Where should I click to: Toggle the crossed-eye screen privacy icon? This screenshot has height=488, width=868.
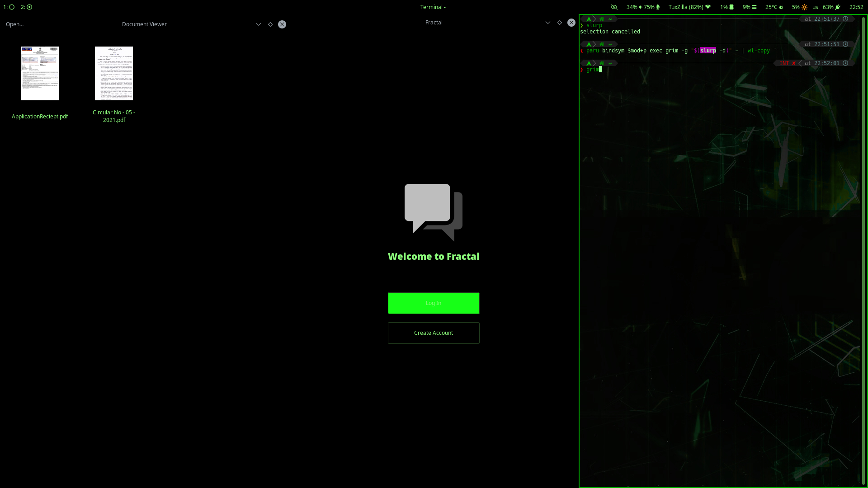point(613,7)
